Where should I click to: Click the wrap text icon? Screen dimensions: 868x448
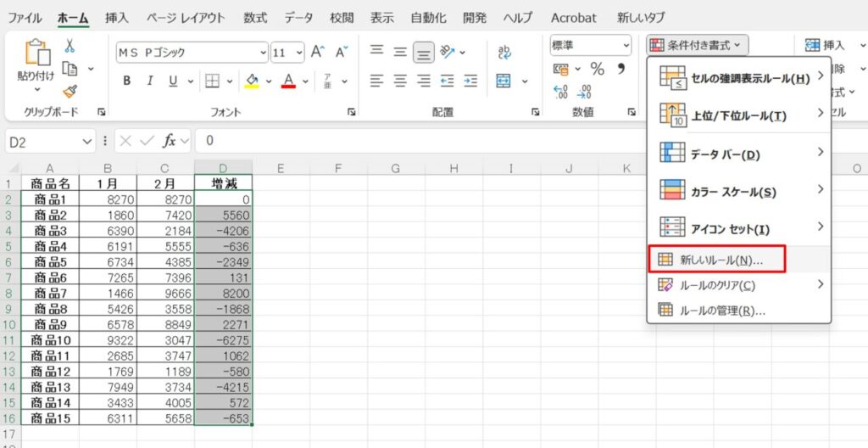pos(504,52)
